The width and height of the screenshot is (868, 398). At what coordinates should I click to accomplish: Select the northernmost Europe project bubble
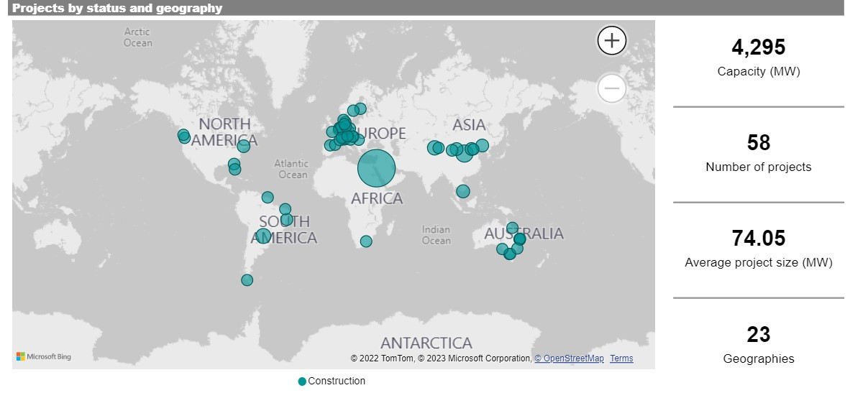coord(360,109)
